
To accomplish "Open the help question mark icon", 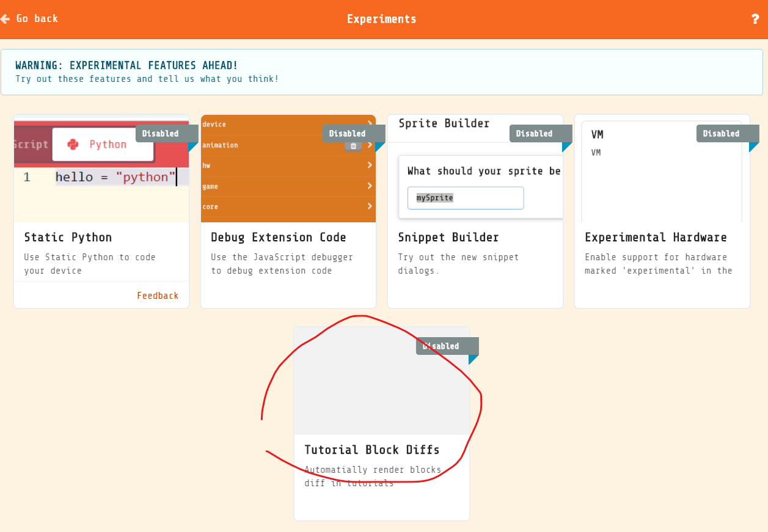I will [x=755, y=19].
